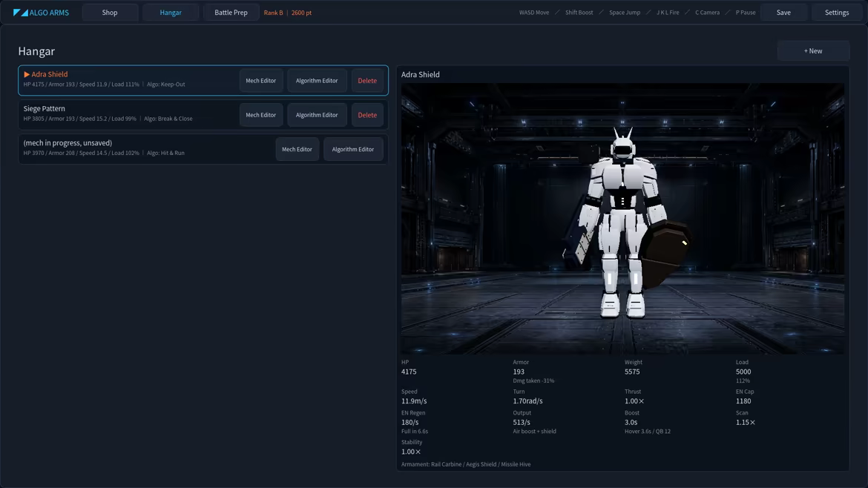This screenshot has width=868, height=488.
Task: Delete the Adra Shield mech
Action: tap(367, 81)
